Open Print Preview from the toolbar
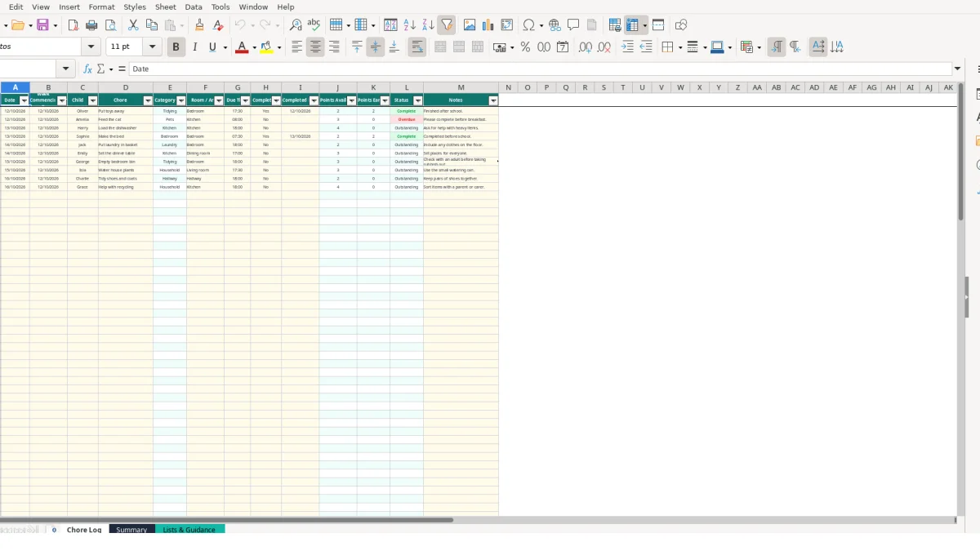Viewport: 980px width, 551px height. click(x=110, y=25)
